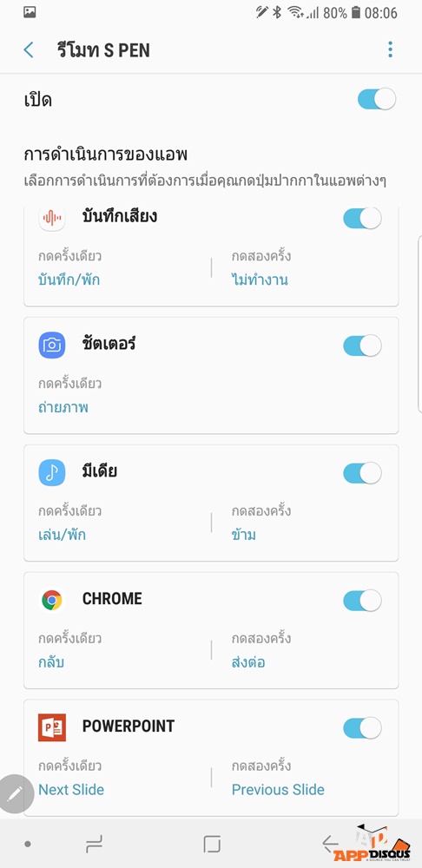Select the ถ่ายภาพ single press option
Image resolution: width=422 pixels, height=868 pixels.
pyautogui.click(x=63, y=407)
